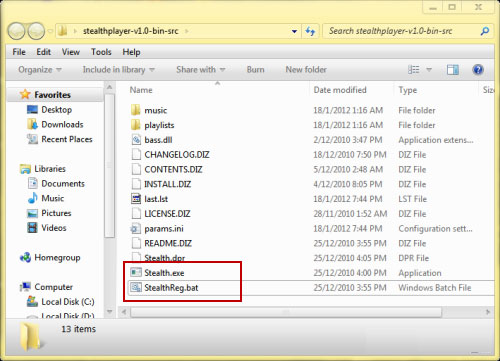Select the StealthReg.bat file icon
This screenshot has width=500, height=361.
(x=136, y=287)
